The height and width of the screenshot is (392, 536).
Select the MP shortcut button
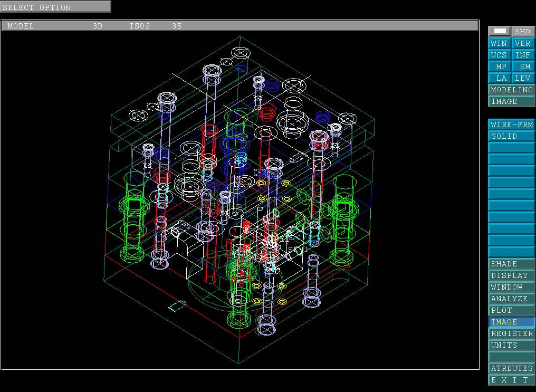click(499, 66)
